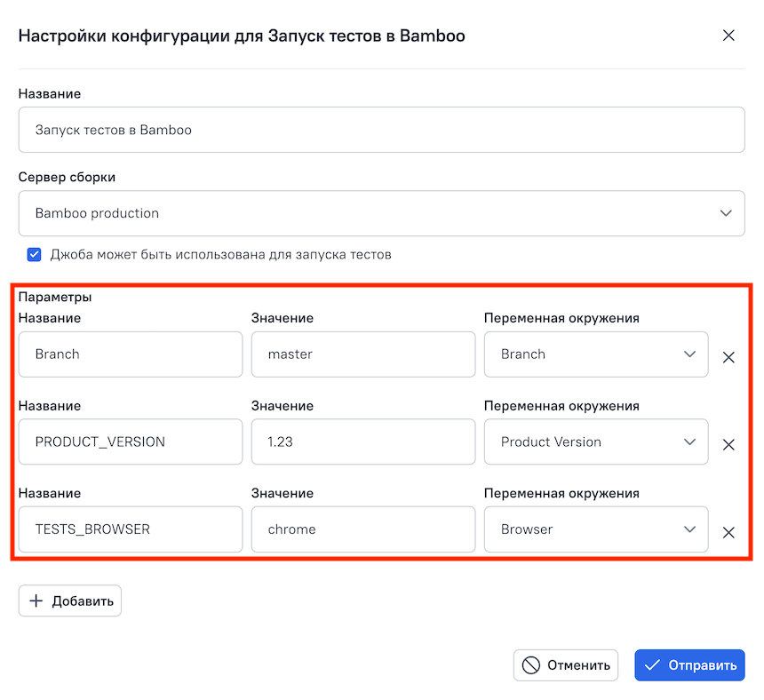Click the Branch parameter name field
The image size is (764, 700).
point(131,354)
